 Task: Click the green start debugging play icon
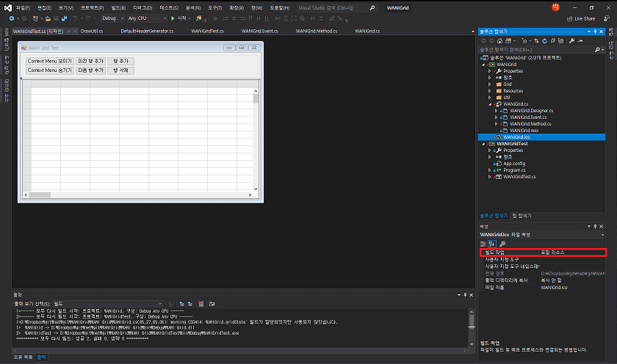coord(173,18)
